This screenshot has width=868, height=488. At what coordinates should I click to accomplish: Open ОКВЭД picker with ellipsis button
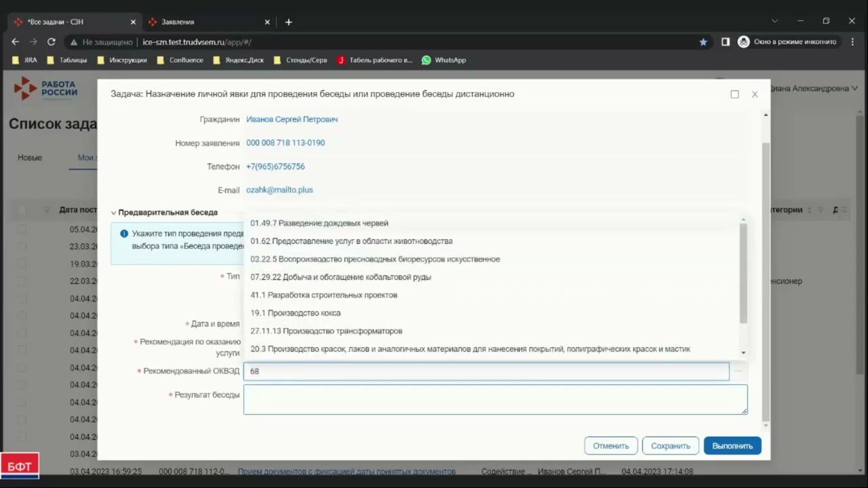[x=738, y=371]
